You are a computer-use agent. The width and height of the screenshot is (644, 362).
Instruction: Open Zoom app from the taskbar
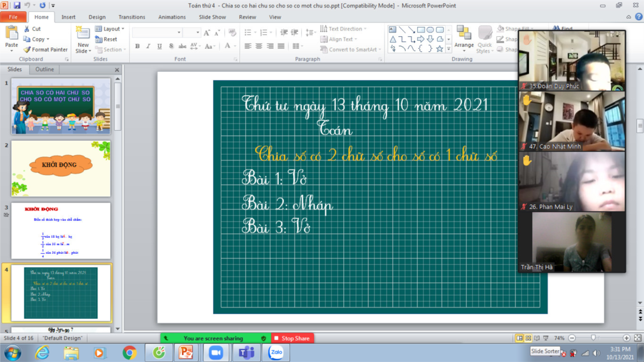[x=216, y=353]
